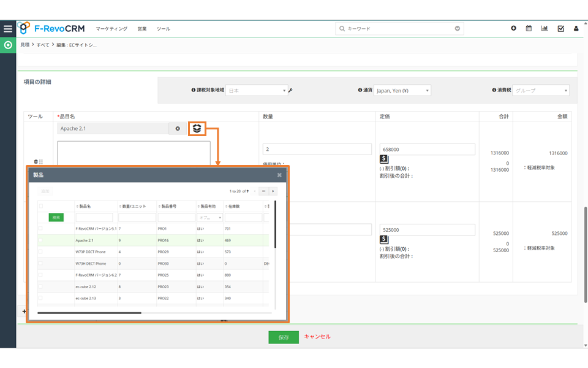
Task: Open price book icon under 658000
Action: (384, 159)
